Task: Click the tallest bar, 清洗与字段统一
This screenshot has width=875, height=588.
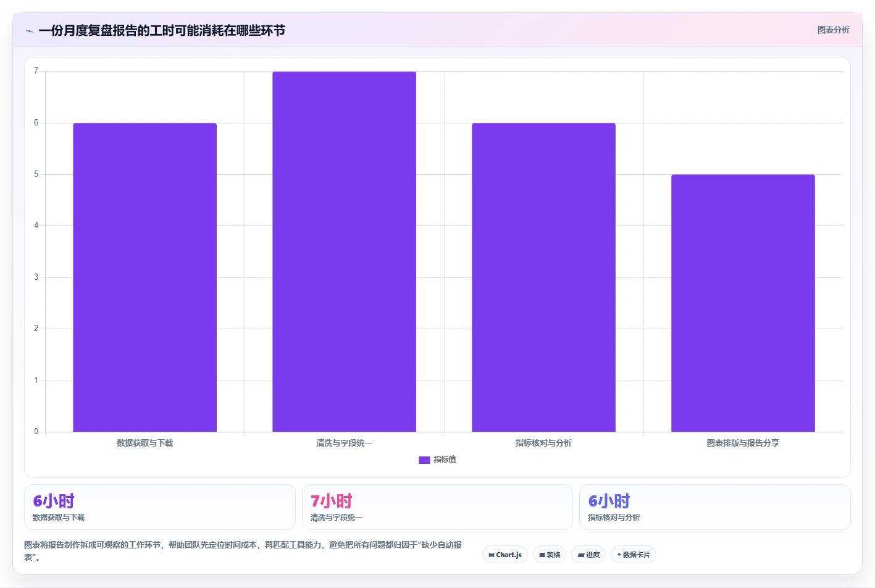Action: [344, 251]
